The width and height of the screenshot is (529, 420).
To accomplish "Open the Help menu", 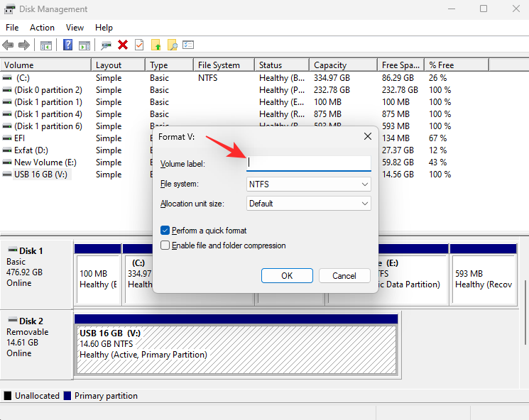I will [x=104, y=28].
